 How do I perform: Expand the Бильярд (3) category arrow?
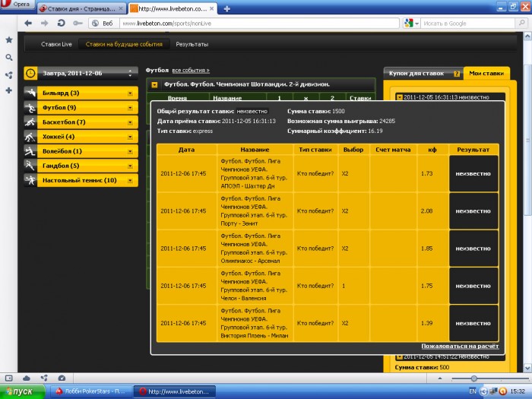130,93
